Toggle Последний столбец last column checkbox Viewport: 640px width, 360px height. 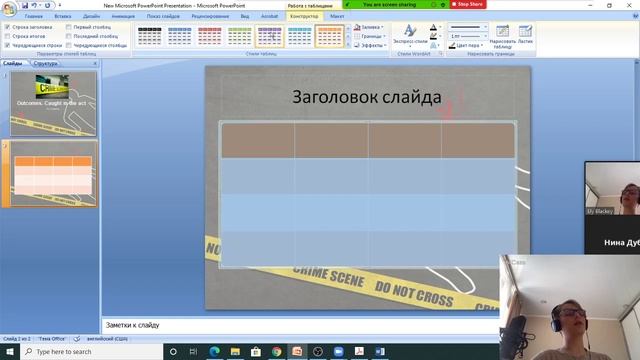pyautogui.click(x=69, y=36)
